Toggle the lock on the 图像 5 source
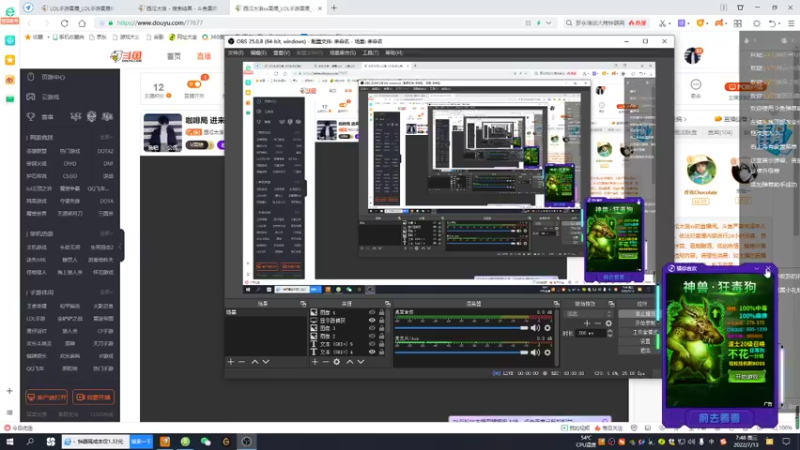 pos(382,312)
